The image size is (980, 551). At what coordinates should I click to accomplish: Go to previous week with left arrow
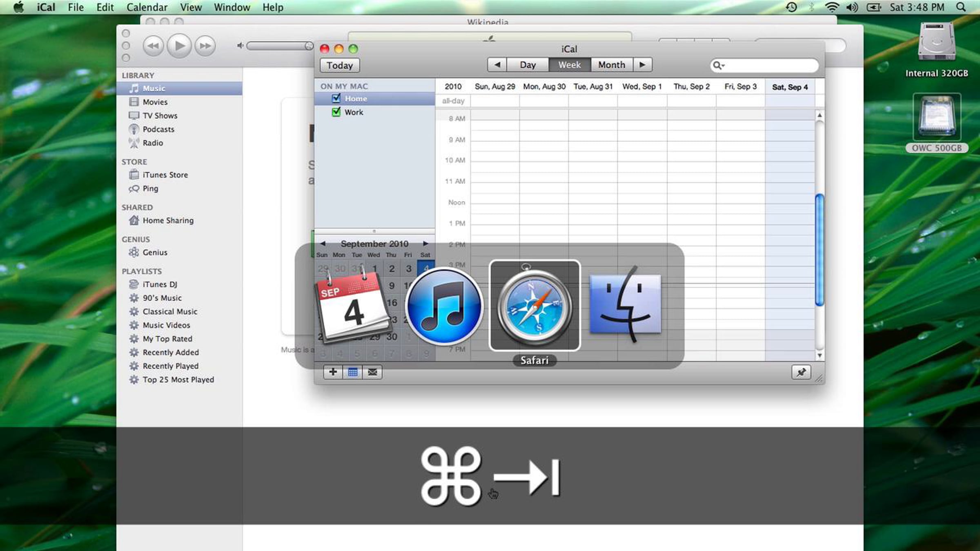497,65
